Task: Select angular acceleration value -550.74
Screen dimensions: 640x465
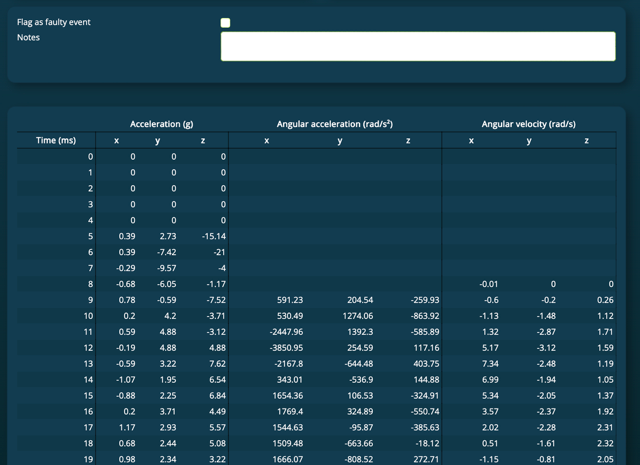Action: tap(425, 412)
